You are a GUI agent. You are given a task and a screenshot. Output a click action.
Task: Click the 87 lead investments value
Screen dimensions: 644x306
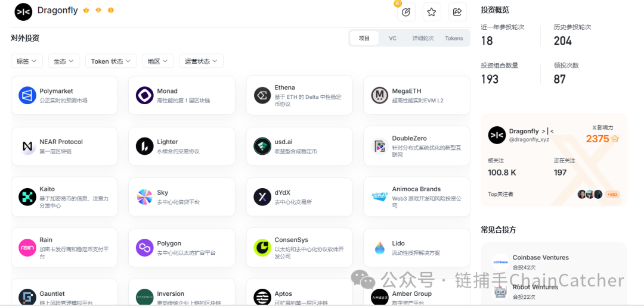tap(559, 79)
